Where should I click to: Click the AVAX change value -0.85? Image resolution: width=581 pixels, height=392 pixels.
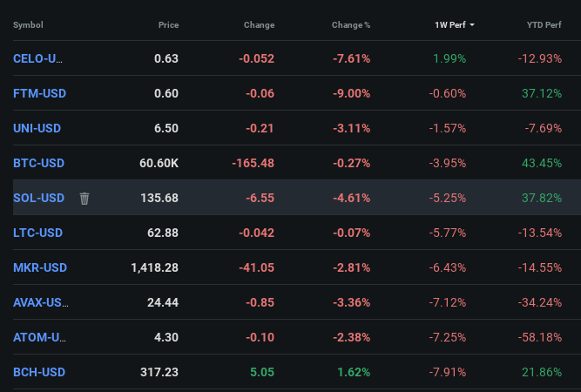click(x=260, y=302)
